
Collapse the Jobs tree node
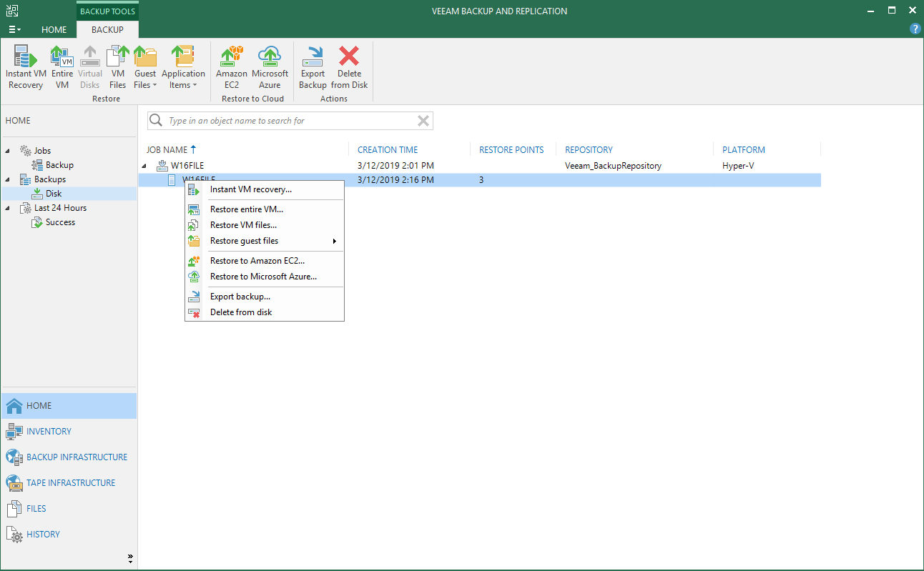click(x=9, y=151)
